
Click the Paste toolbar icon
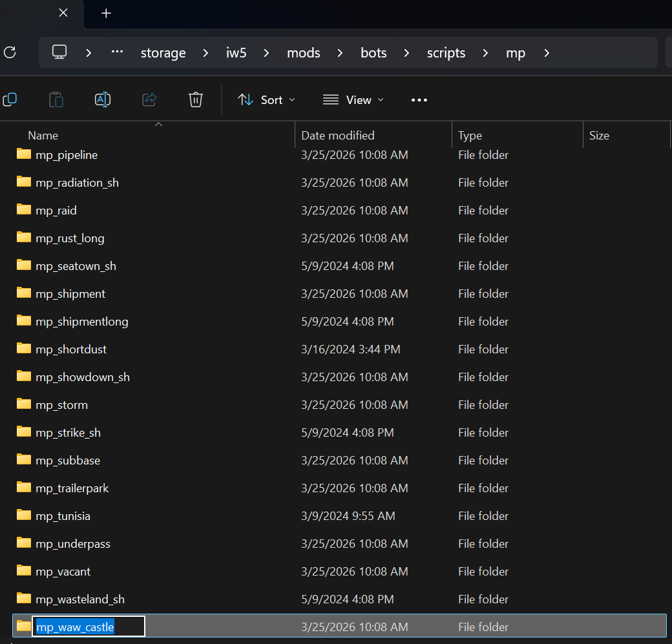(x=56, y=100)
